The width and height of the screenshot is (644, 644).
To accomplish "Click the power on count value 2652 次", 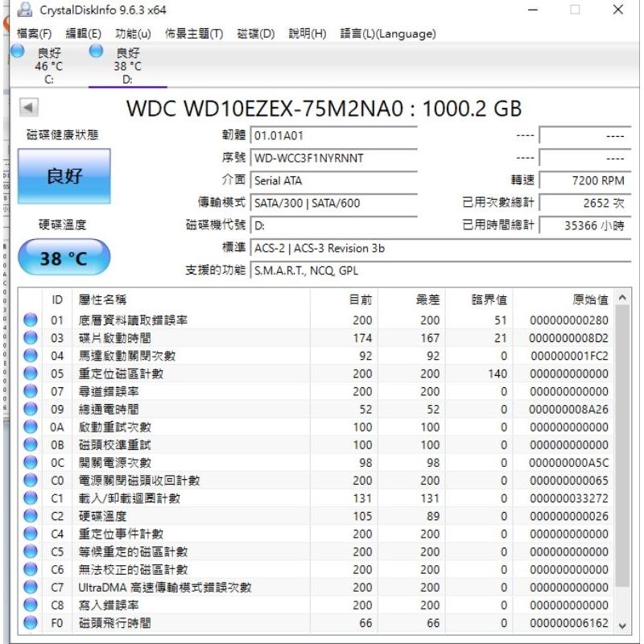I will click(x=584, y=203).
